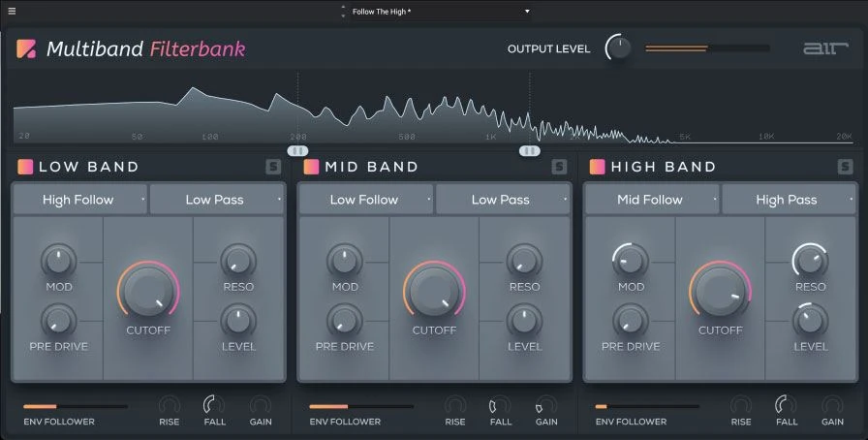Screen dimensions: 868x440
Task: Click the Low Band RESO knob
Action: tap(238, 261)
